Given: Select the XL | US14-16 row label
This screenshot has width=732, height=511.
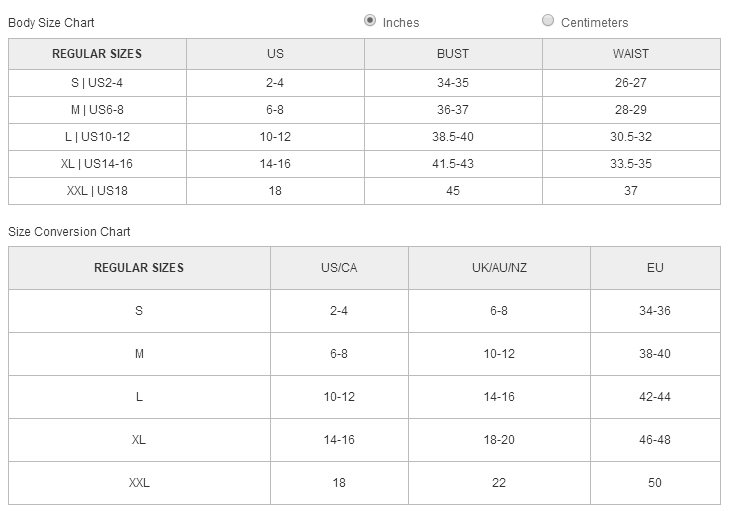Looking at the screenshot, I should tap(97, 164).
